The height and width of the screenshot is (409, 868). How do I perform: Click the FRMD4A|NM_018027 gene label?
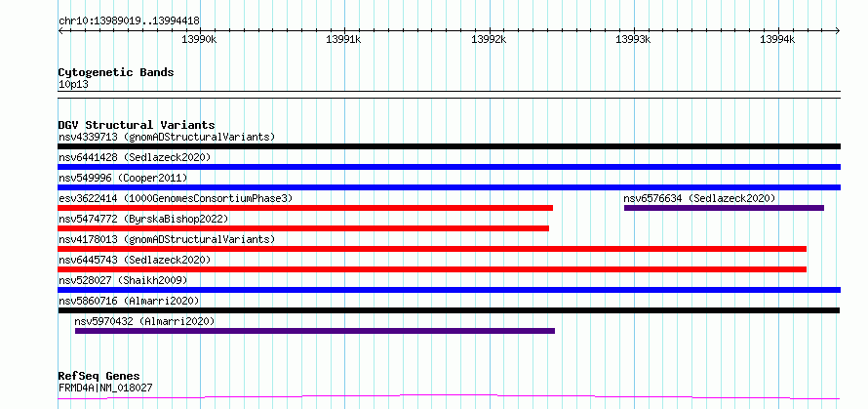tap(105, 389)
